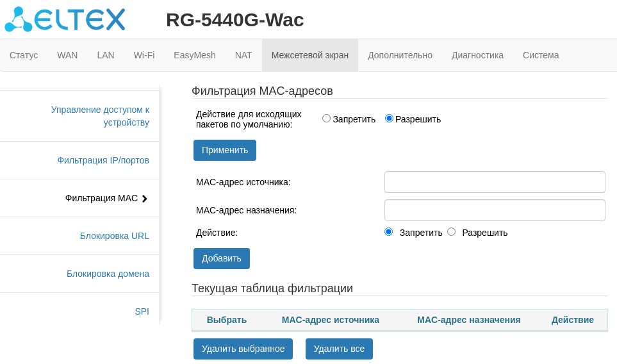Open Управление доступом к устройству page
Screen dimensions: 617x364
pos(100,116)
